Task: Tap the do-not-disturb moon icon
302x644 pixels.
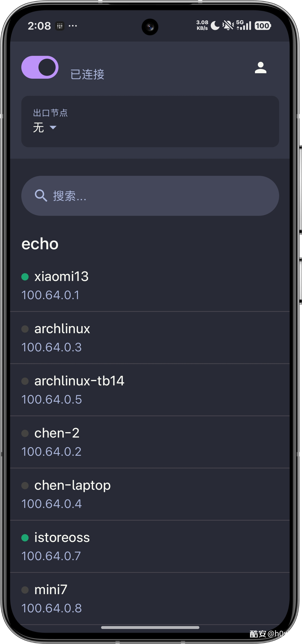Action: tap(215, 26)
